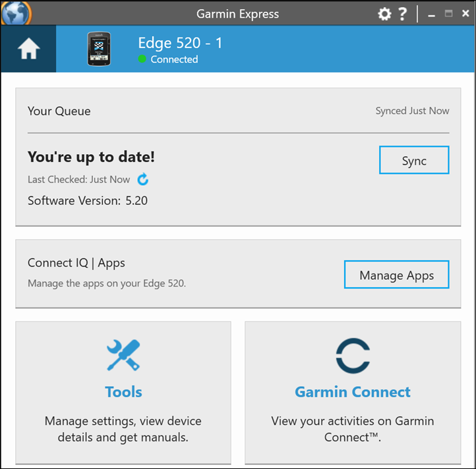Click the Sync button
The image size is (476, 469).
pos(414,160)
